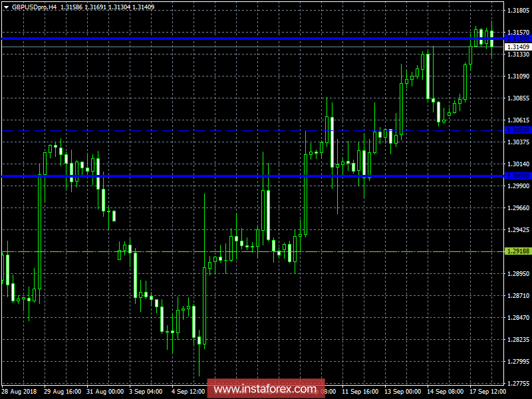Click the 1.28950 price scale value
The width and height of the screenshot is (532, 399).
coord(518,274)
